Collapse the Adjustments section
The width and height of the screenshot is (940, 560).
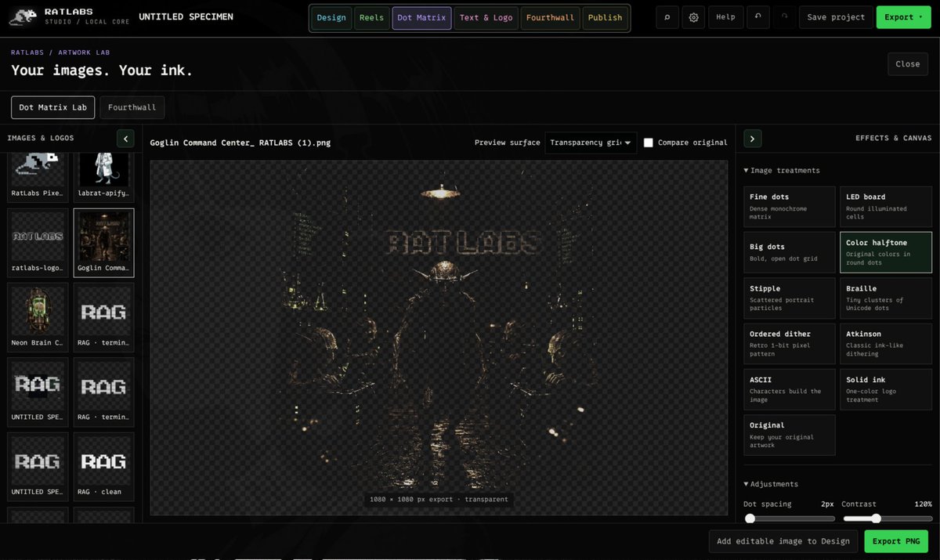771,484
